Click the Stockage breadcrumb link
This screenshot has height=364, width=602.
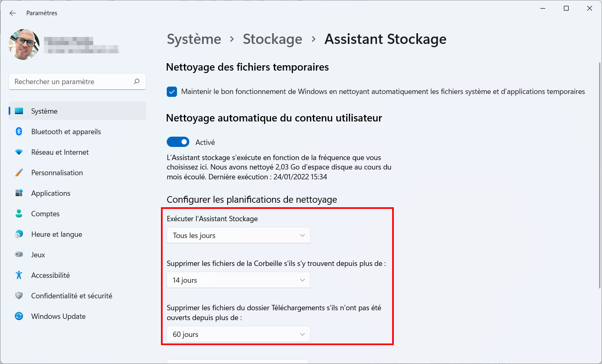pos(272,39)
